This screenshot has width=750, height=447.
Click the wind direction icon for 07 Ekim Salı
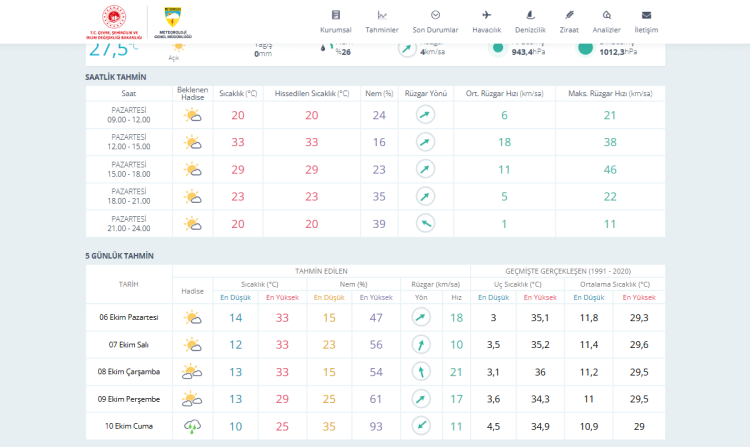[422, 345]
